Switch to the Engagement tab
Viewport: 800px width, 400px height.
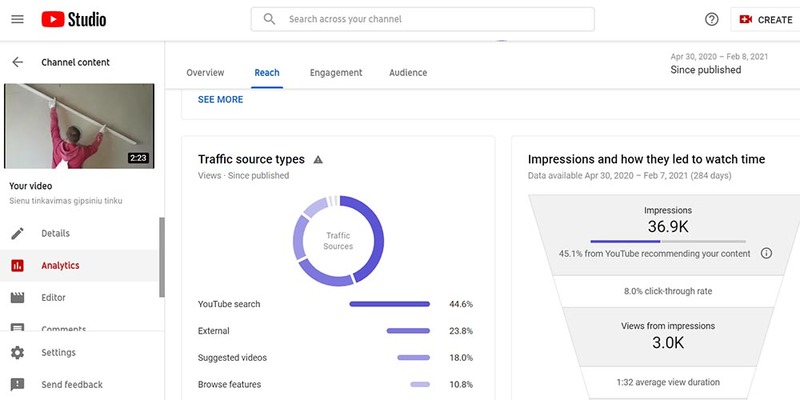coord(336,73)
